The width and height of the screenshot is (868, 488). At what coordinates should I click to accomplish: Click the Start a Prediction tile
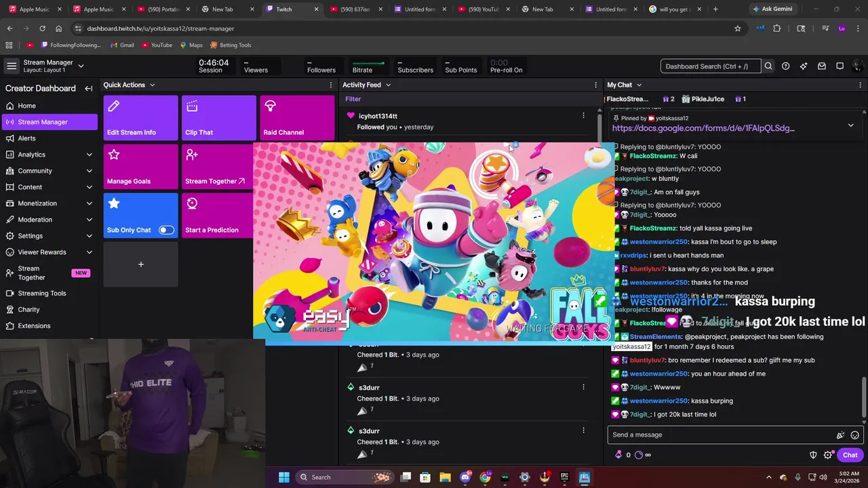coord(218,216)
